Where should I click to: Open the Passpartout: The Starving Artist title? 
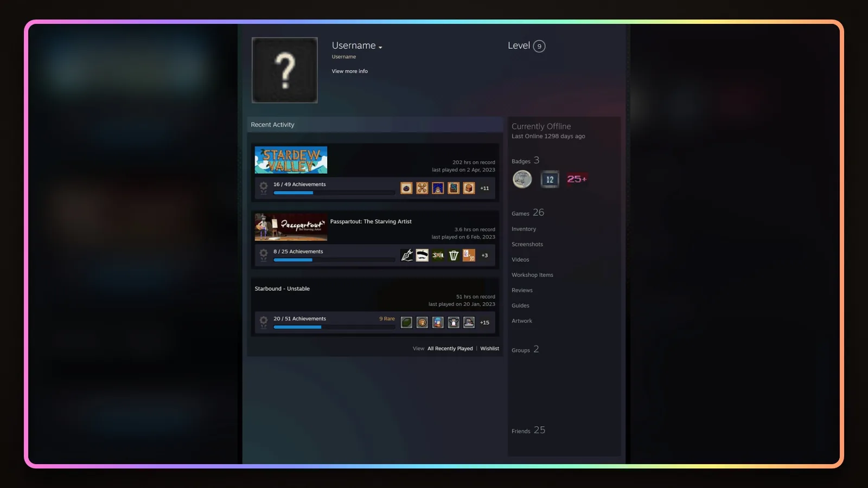[371, 221]
